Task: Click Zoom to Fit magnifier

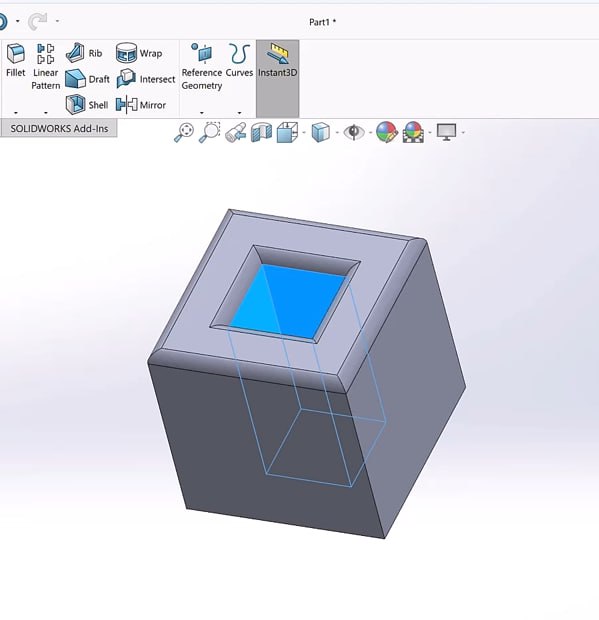Action: coord(184,132)
